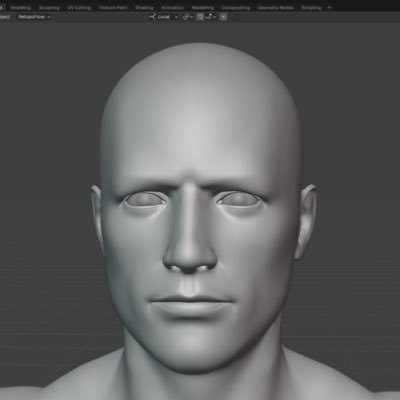The height and width of the screenshot is (400, 400).
Task: Switch to the Geometry Nodes workspace tab
Action: pyautogui.click(x=275, y=7)
